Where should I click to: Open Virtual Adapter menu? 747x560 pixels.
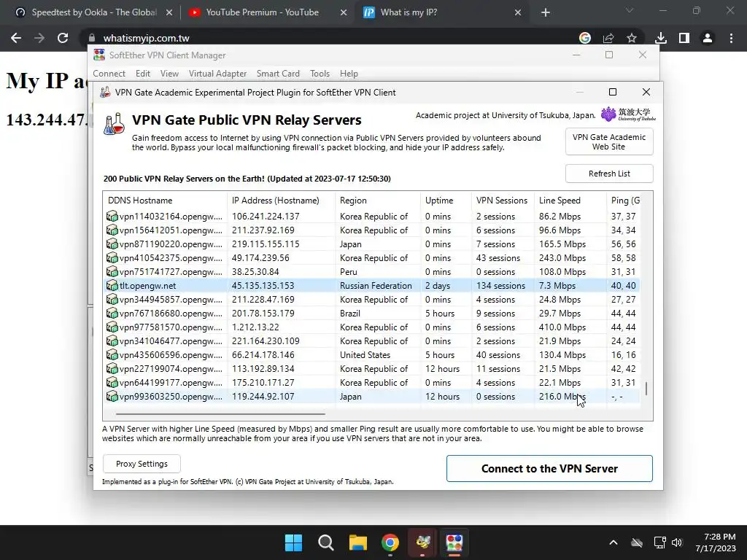pyautogui.click(x=217, y=74)
